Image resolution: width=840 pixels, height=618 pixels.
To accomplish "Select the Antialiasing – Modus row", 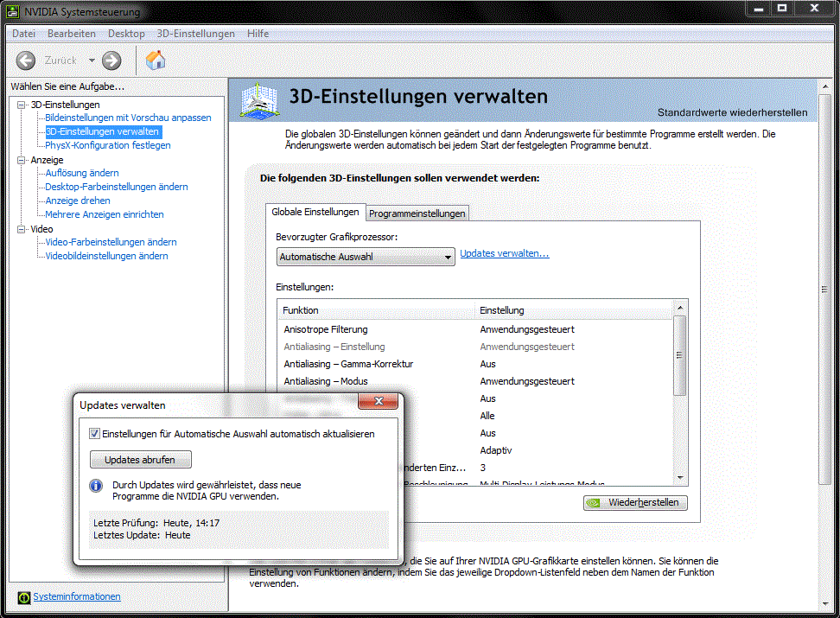I will coord(475,381).
